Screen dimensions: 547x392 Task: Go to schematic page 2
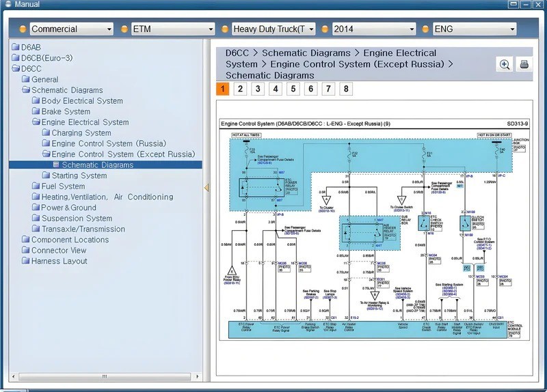pos(240,89)
